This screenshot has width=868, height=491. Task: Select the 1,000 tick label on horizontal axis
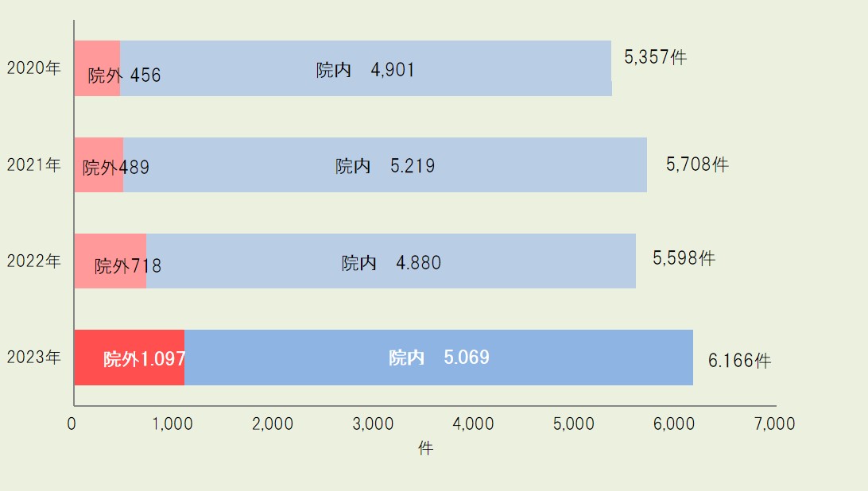[172, 424]
